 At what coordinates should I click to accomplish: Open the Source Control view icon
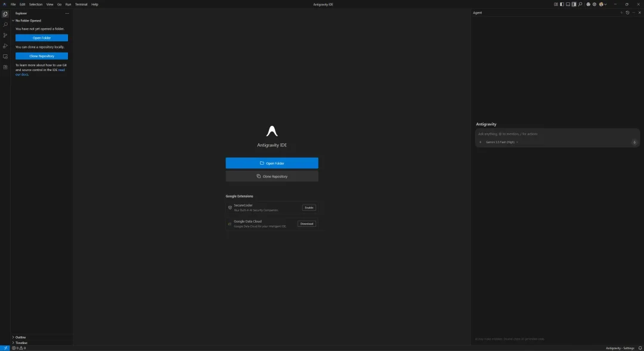pyautogui.click(x=5, y=35)
